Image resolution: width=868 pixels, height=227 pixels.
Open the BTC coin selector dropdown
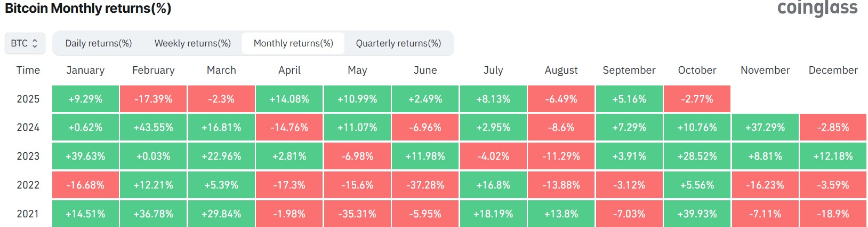pyautogui.click(x=25, y=43)
